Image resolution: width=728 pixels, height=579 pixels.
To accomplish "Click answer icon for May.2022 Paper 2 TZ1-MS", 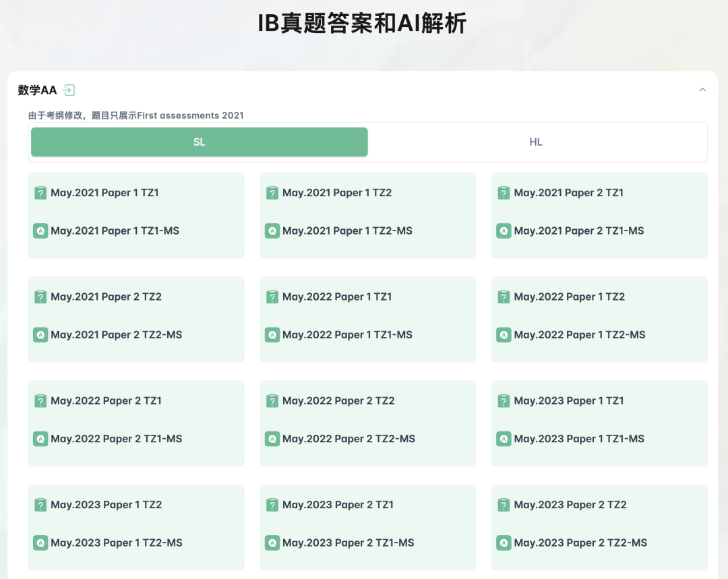I will click(40, 439).
